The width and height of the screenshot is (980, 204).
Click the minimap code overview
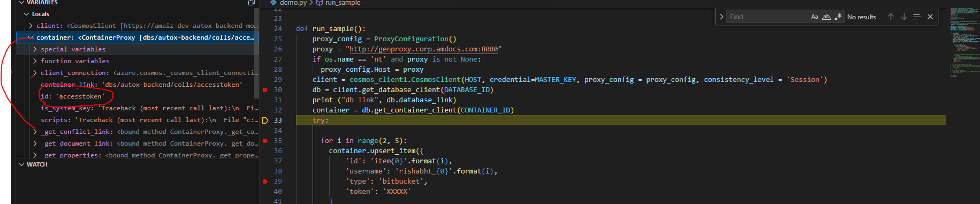coord(964,42)
